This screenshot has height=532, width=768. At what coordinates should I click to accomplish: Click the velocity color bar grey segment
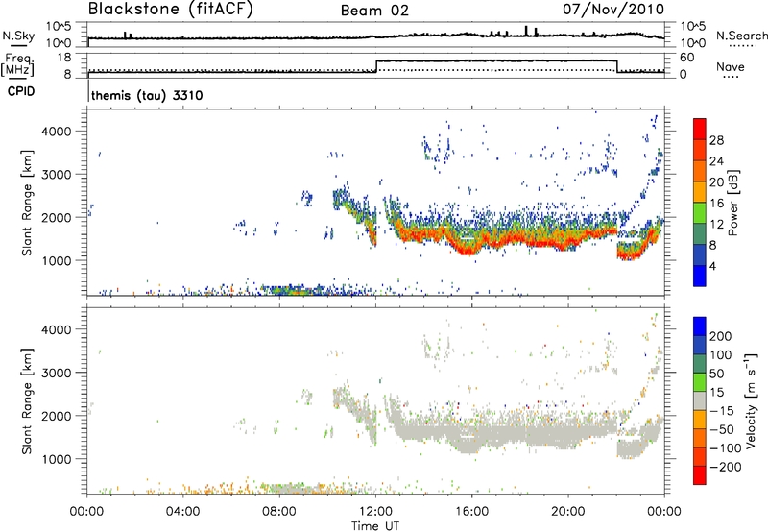(700, 401)
